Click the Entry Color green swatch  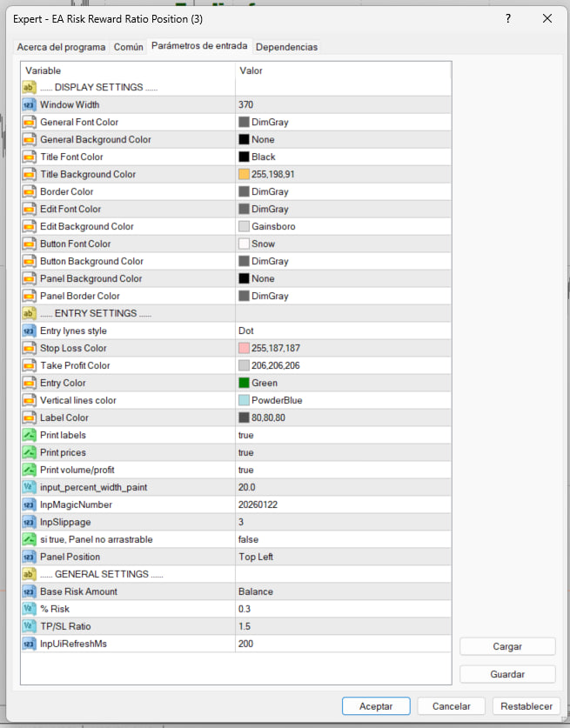[x=244, y=383]
